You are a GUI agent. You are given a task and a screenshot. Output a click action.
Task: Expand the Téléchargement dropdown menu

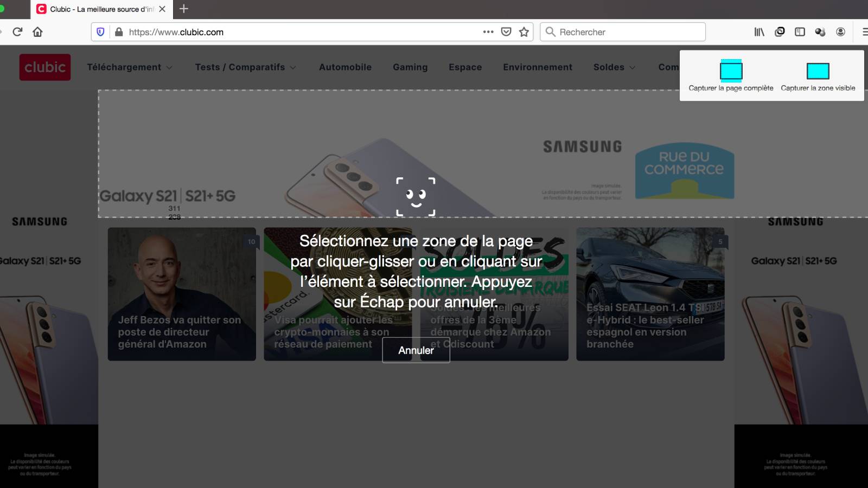130,67
